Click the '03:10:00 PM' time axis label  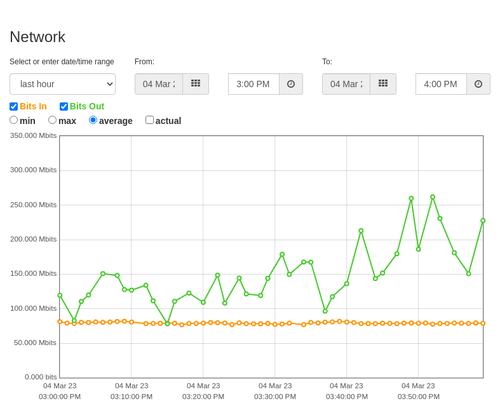131,397
